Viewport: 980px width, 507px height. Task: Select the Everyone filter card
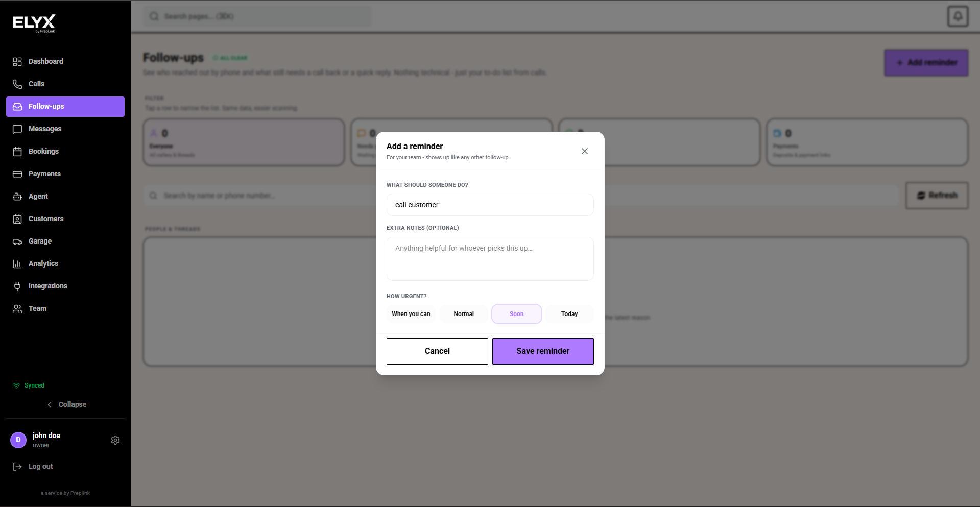[244, 142]
